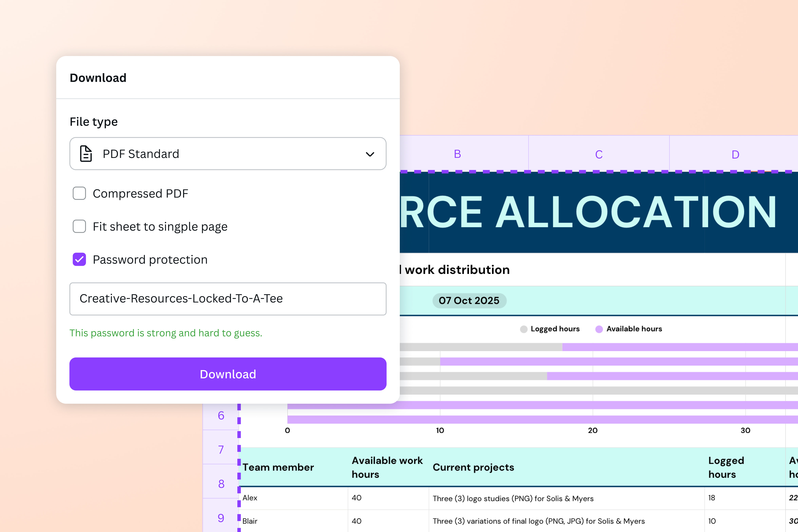Screen dimensions: 798x532
Task: Uncheck the Password protection checkbox
Action: pyautogui.click(x=79, y=259)
